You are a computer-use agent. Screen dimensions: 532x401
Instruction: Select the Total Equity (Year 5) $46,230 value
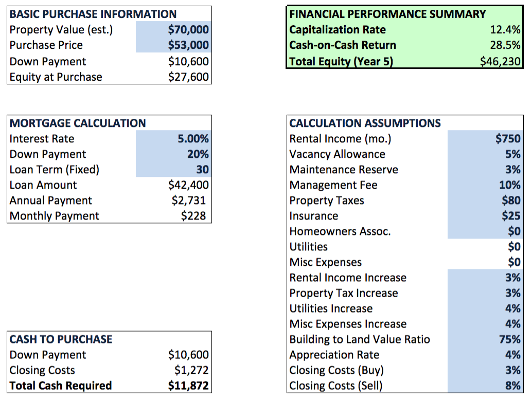[500, 61]
